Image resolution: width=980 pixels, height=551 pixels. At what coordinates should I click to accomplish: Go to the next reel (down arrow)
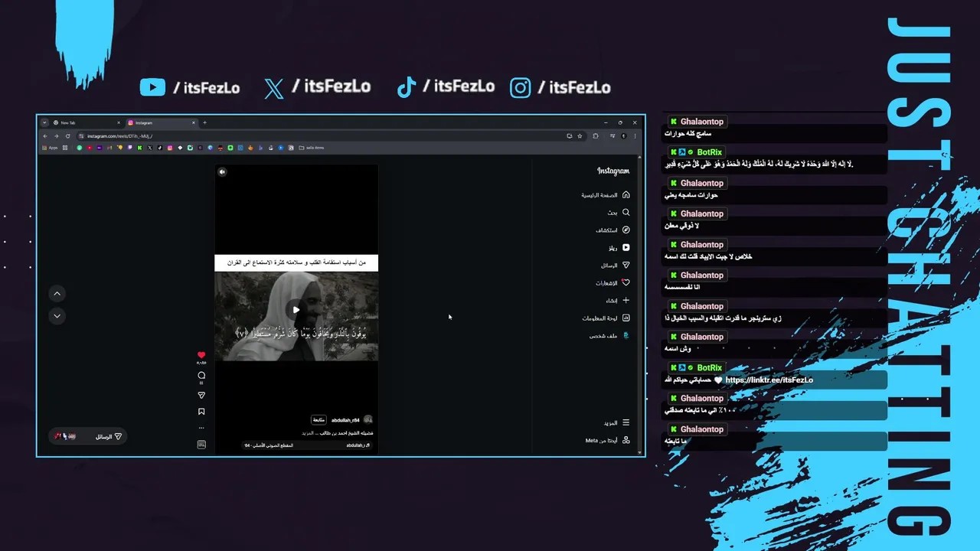point(57,316)
